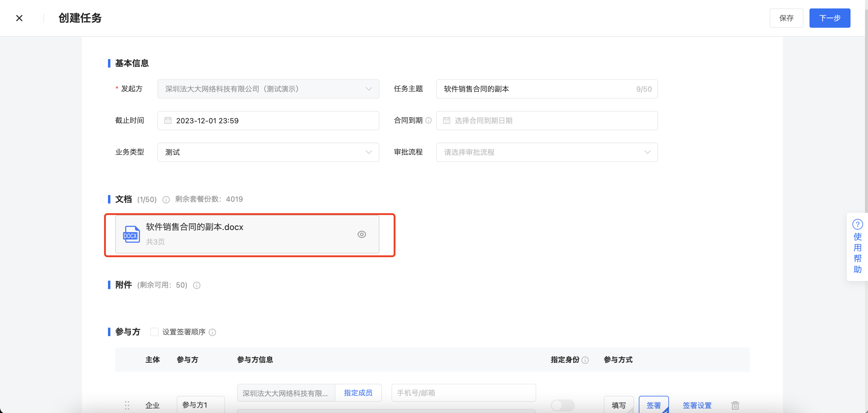
Task: Click the 保存 button
Action: click(x=786, y=18)
